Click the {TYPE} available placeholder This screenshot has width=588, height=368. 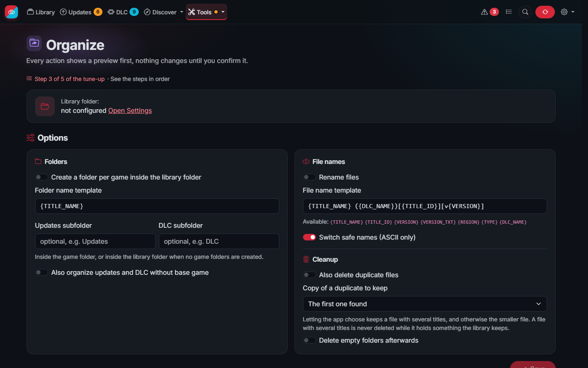(x=489, y=222)
